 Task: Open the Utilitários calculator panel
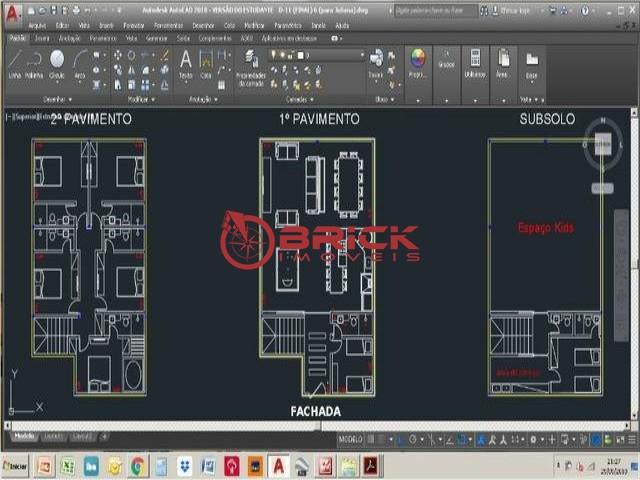click(475, 63)
